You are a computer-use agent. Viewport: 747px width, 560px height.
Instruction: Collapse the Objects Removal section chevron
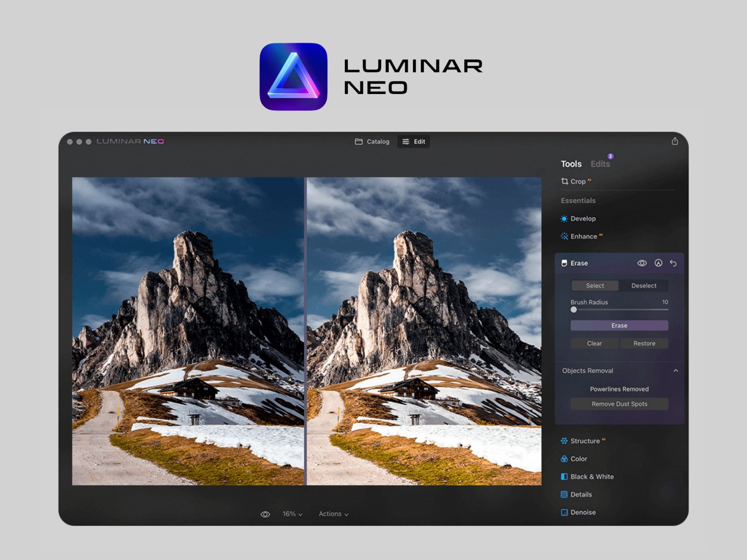pos(675,371)
